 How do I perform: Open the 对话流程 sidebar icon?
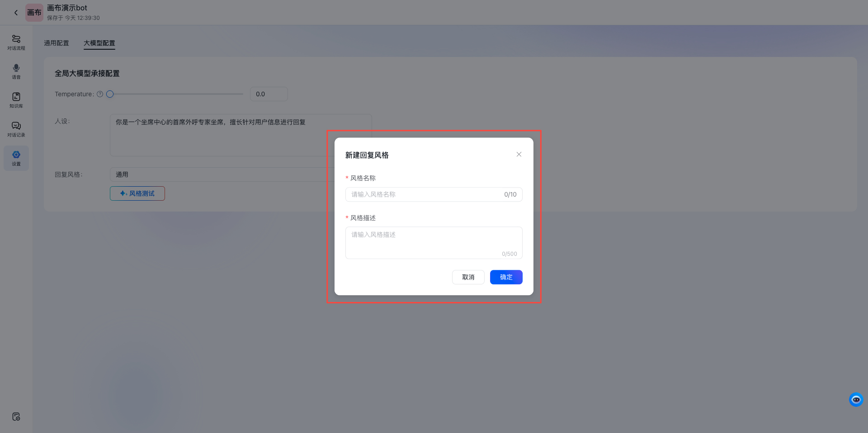[x=16, y=42]
